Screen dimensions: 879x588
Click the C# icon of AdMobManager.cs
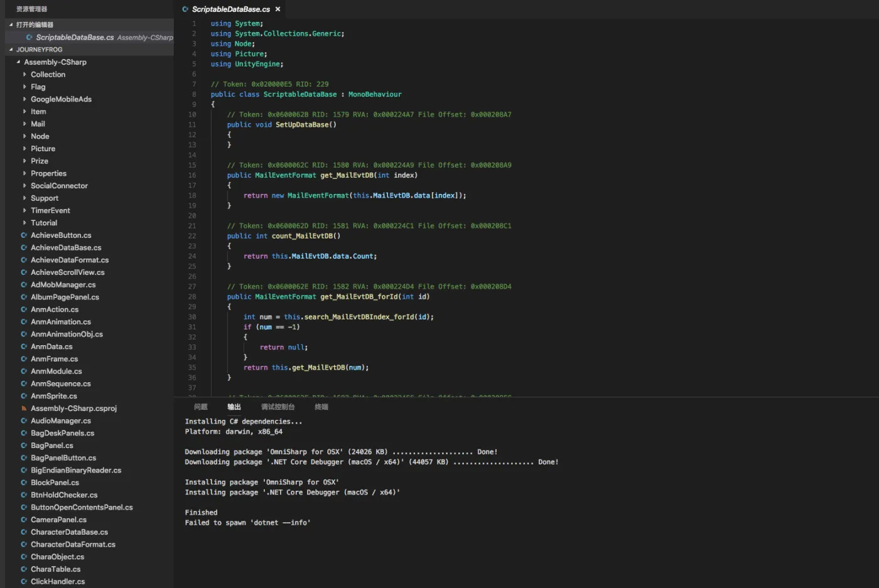tap(24, 285)
